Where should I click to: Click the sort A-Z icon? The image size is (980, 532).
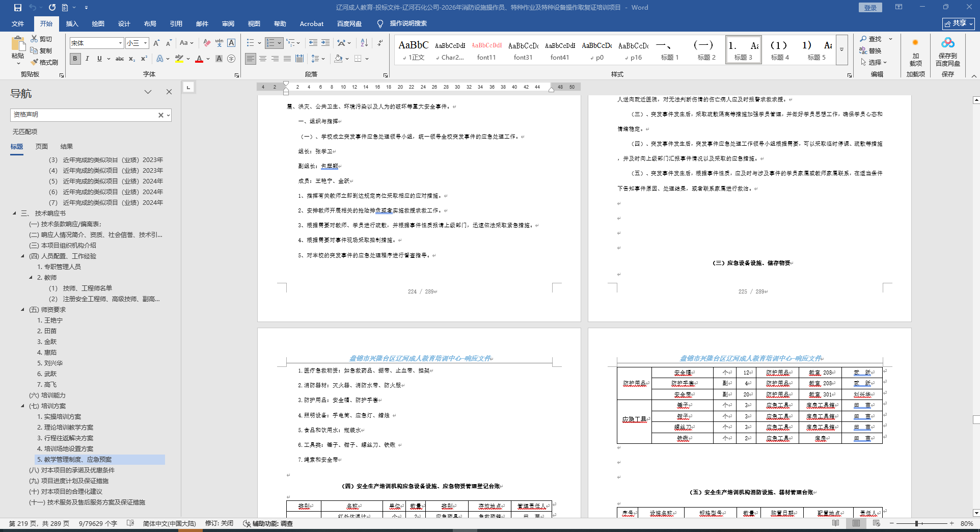tap(364, 43)
